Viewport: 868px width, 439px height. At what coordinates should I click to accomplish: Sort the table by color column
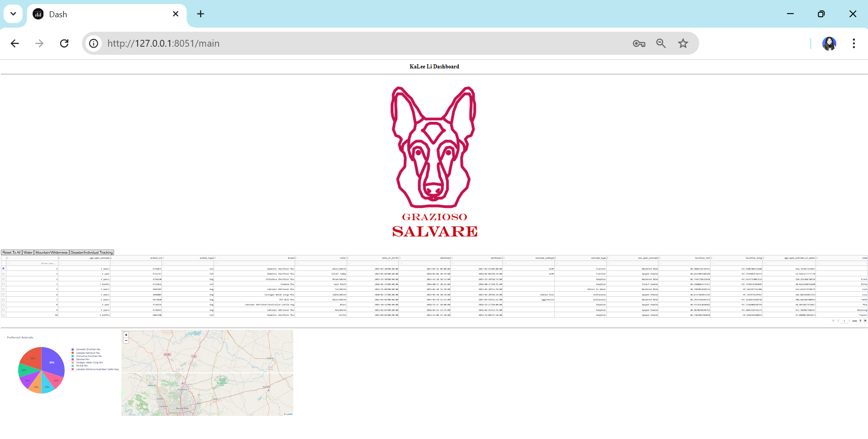point(296,258)
